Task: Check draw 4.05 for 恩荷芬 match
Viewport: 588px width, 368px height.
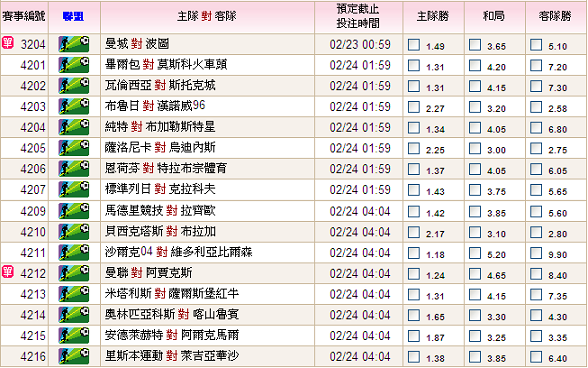Action: coord(475,169)
